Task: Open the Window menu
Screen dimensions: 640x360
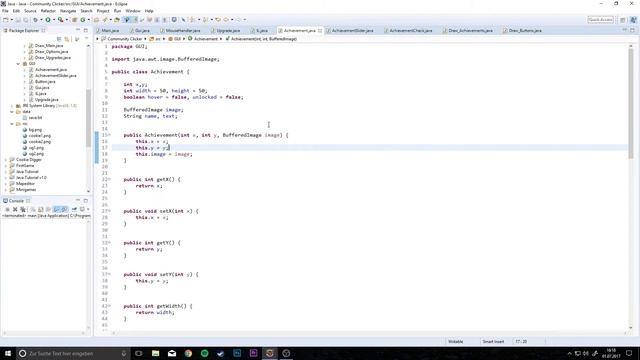Action: (133, 11)
